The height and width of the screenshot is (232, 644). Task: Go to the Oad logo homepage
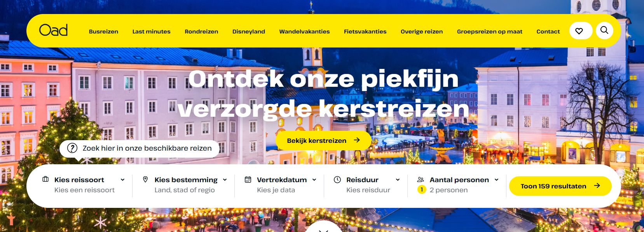54,30
